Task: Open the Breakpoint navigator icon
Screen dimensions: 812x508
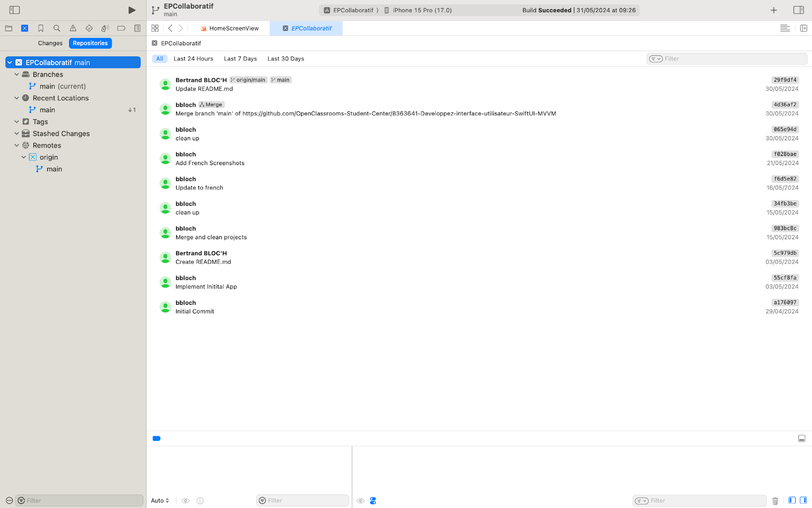Action: coord(121,28)
